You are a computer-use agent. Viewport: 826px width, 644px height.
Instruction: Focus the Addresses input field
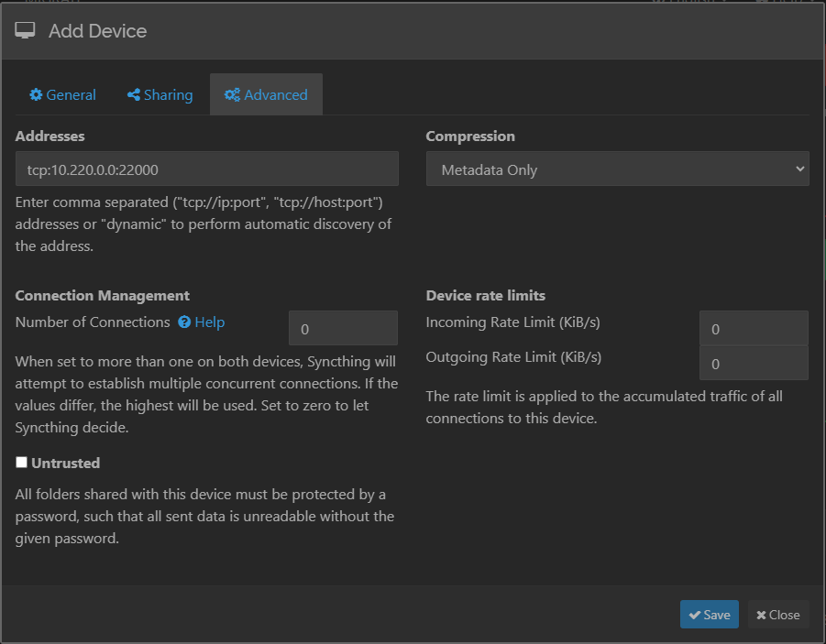206,169
